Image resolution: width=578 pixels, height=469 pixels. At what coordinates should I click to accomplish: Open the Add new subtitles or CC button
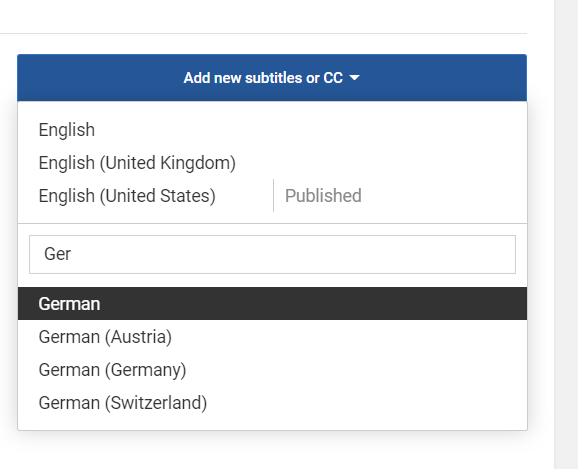tap(272, 78)
